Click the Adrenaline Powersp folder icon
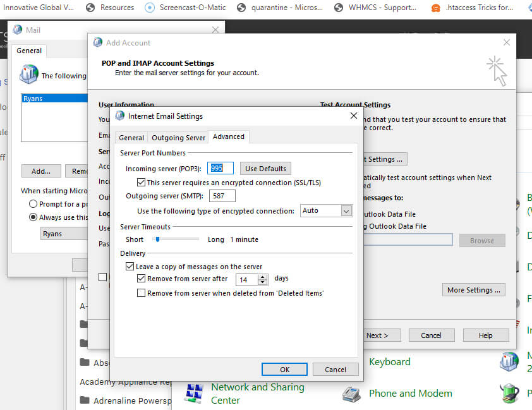Image resolution: width=532 pixels, height=410 pixels. pyautogui.click(x=85, y=400)
